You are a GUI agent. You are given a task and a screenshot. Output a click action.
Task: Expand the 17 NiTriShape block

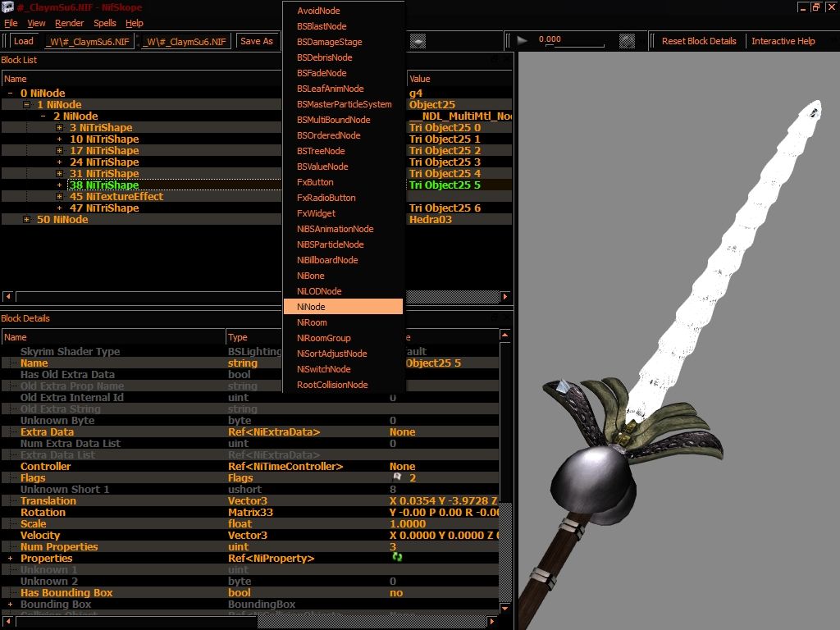(x=59, y=151)
